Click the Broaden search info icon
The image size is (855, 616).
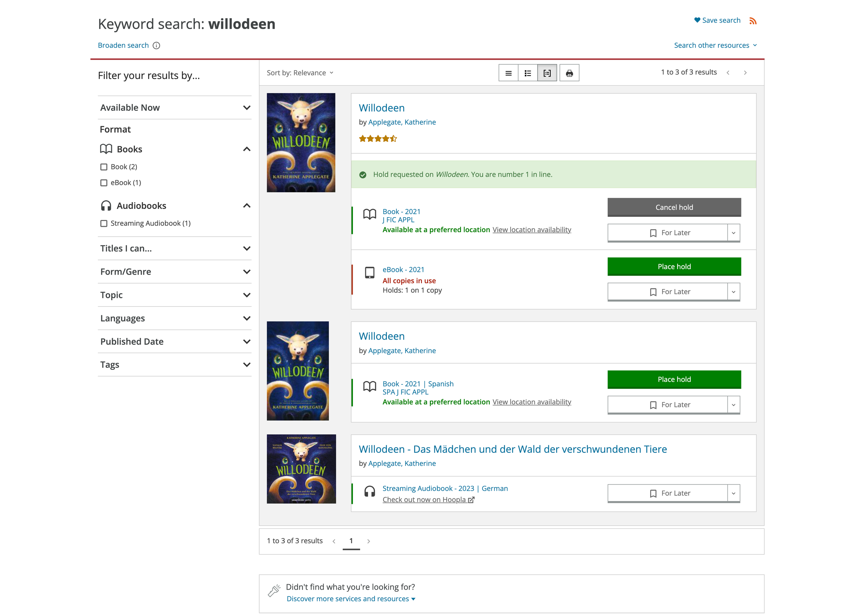156,45
